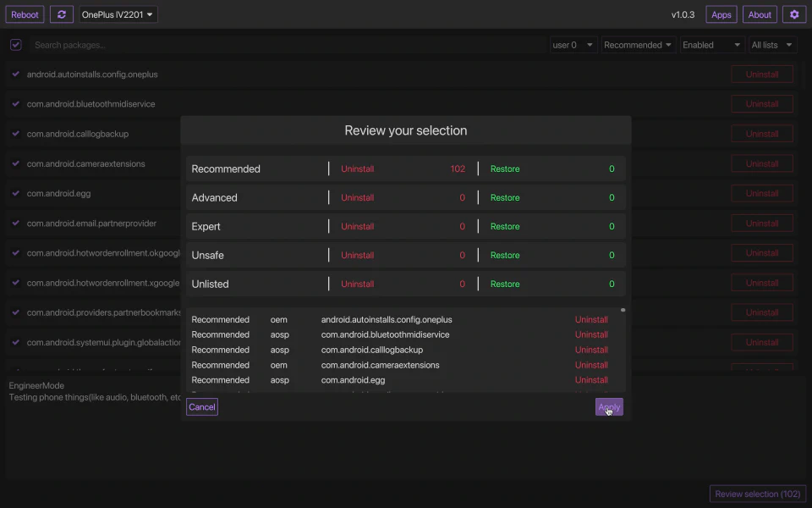
Task: Uncheck the com.android.egg package checkbox
Action: click(x=15, y=193)
